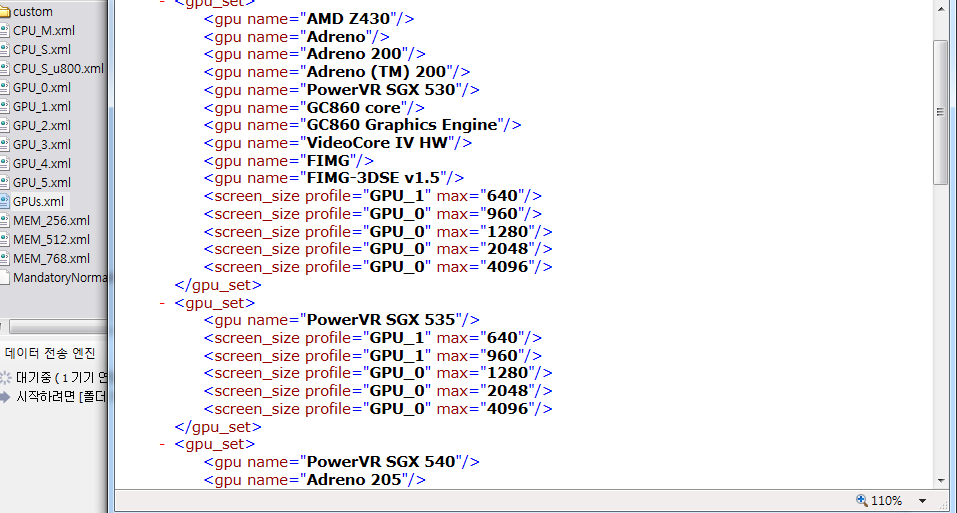Click the first gpu_set's GPU_0 max="960" line
The height and width of the screenshot is (513, 957).
click(373, 213)
